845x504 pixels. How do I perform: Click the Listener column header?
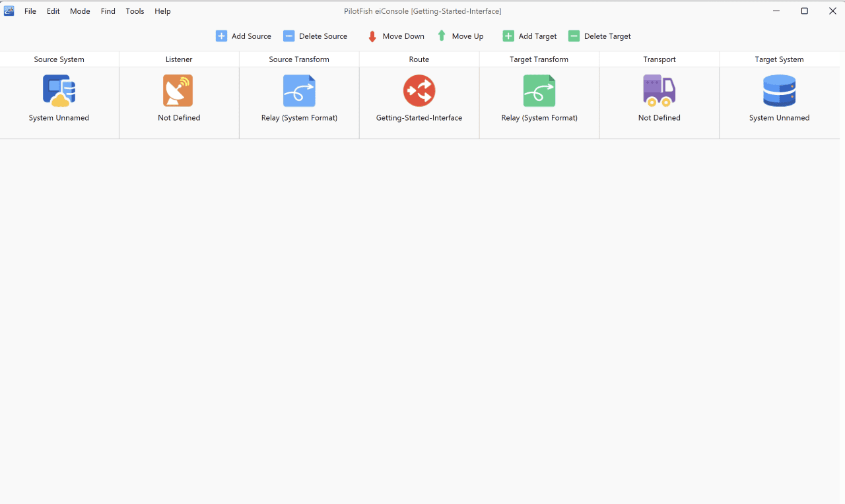[x=179, y=59]
